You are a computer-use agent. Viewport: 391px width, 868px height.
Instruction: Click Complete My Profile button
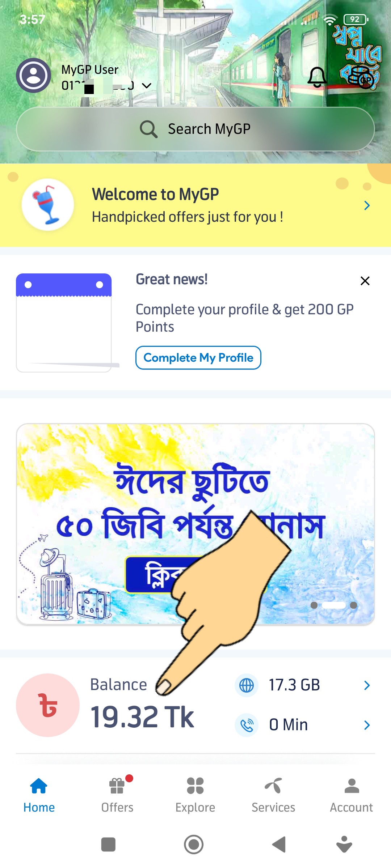coord(198,358)
